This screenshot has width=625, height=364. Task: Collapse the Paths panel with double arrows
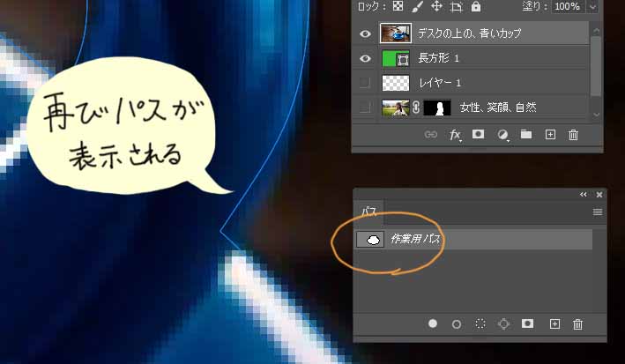point(583,194)
